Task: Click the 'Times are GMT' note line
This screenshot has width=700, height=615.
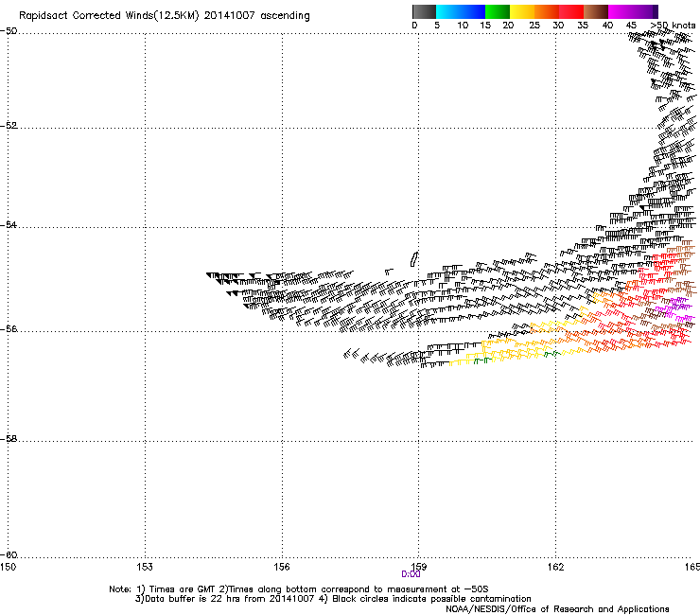Action: pos(299,589)
